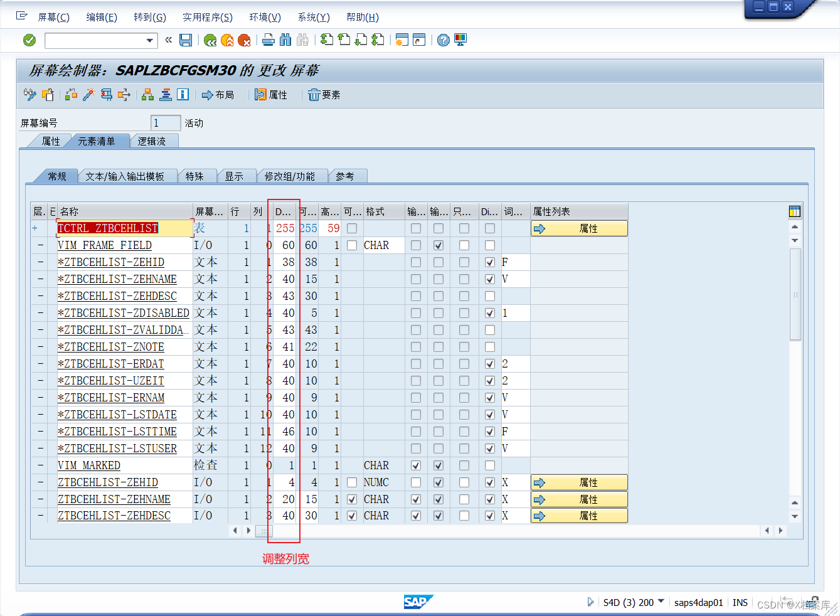Click the command input field
840x616 pixels.
click(x=95, y=41)
